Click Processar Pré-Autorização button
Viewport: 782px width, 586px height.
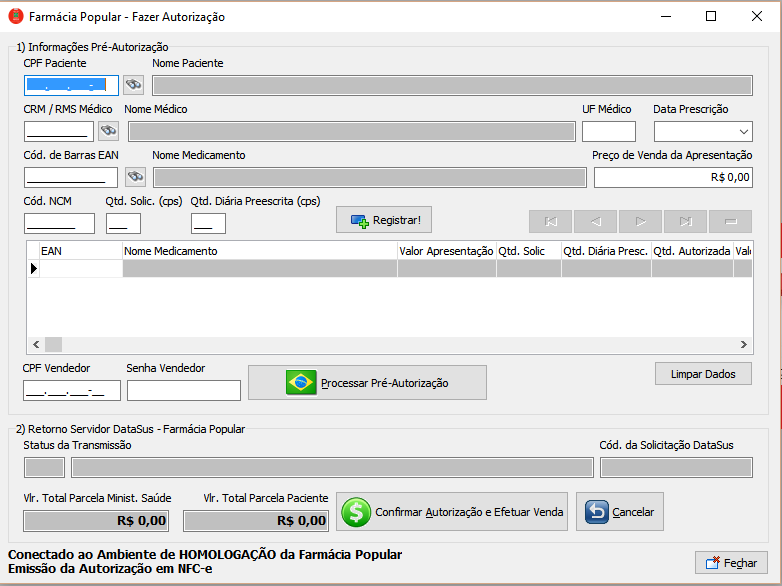[368, 383]
